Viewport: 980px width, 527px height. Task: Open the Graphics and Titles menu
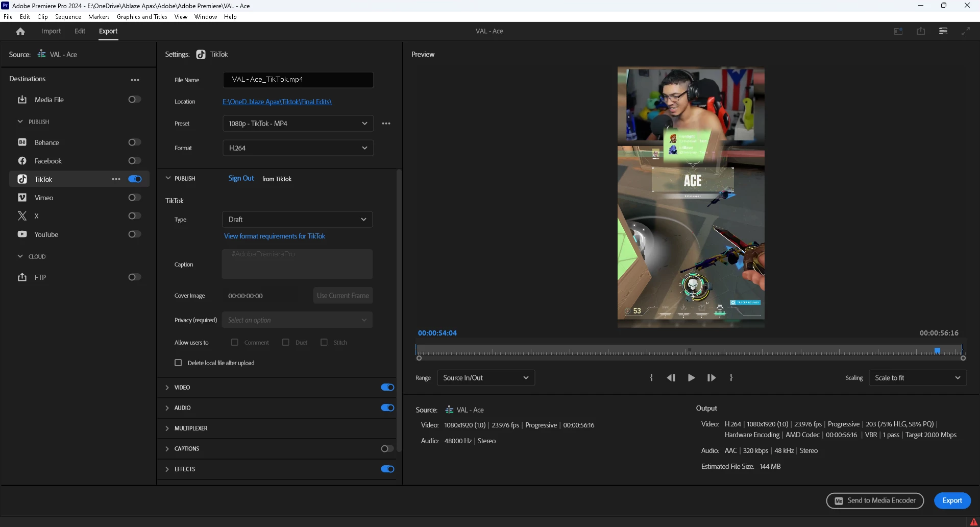(x=142, y=17)
